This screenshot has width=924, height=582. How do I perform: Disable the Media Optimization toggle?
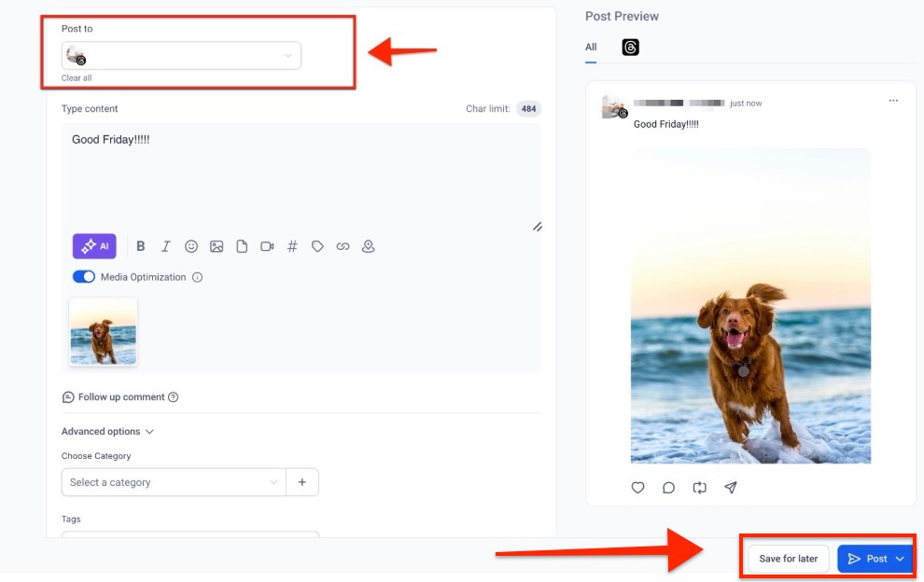pyautogui.click(x=84, y=277)
